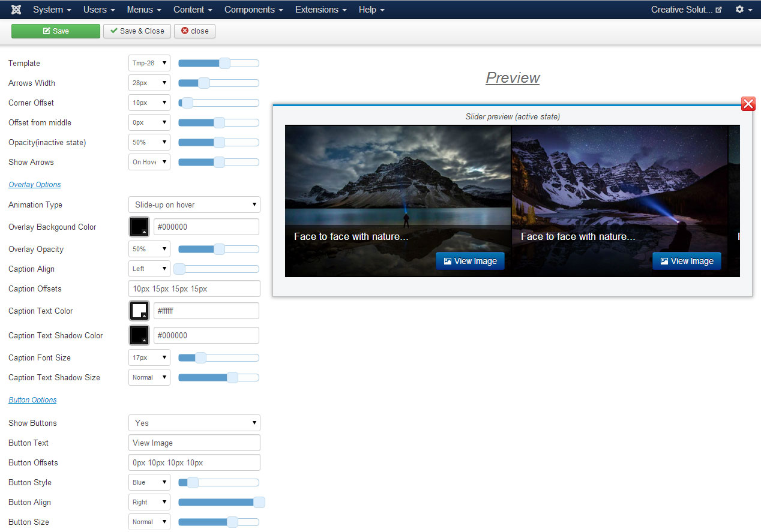This screenshot has height=532, width=761.
Task: Click the Caption Text Shadow Color hex field
Action: 206,335
